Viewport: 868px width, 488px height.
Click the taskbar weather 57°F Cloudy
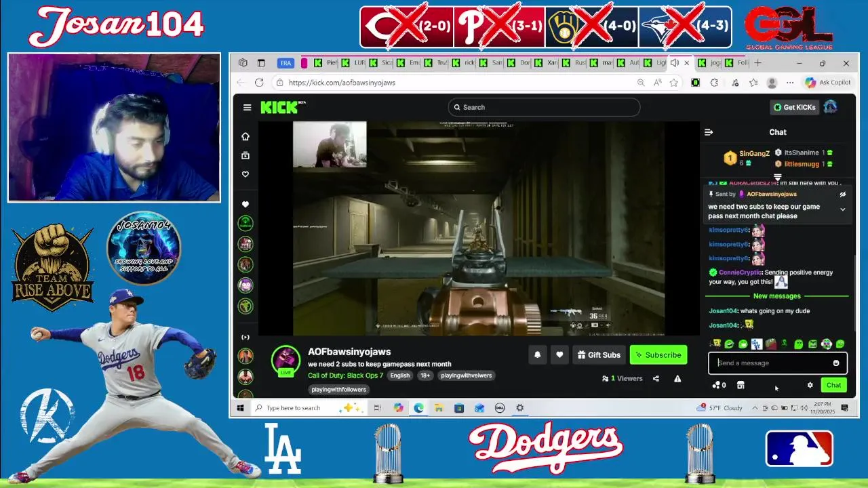pyautogui.click(x=719, y=408)
